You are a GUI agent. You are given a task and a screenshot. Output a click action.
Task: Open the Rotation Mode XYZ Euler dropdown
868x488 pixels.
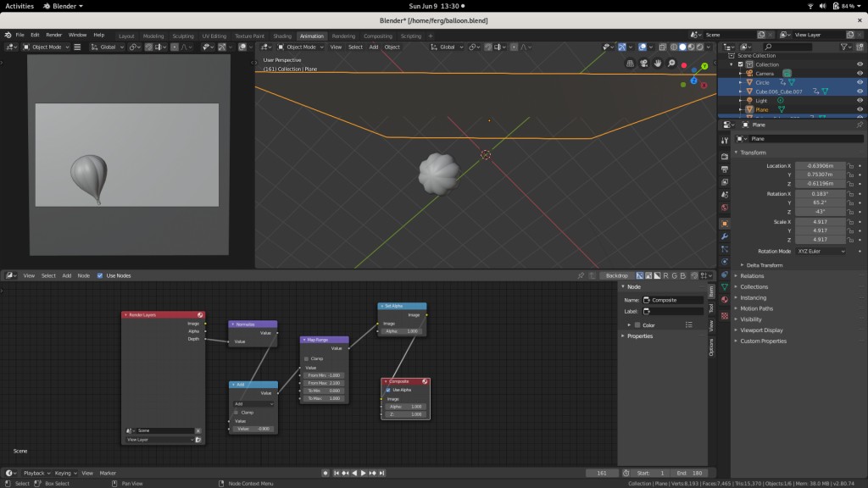(x=821, y=252)
